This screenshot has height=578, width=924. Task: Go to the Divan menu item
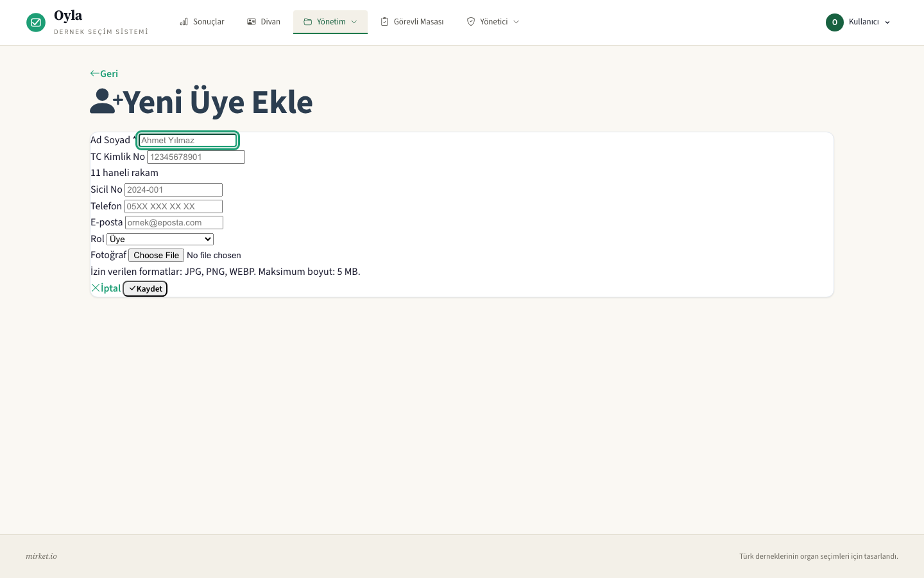[x=264, y=22]
